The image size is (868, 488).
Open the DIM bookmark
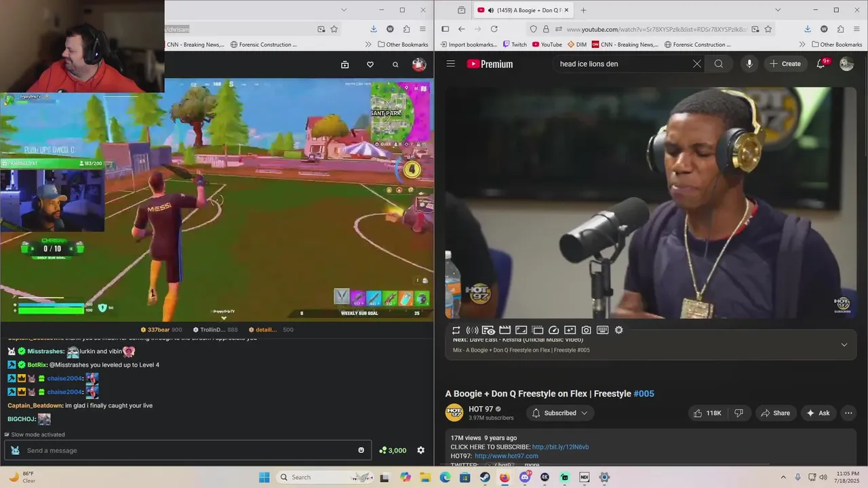[x=576, y=45]
